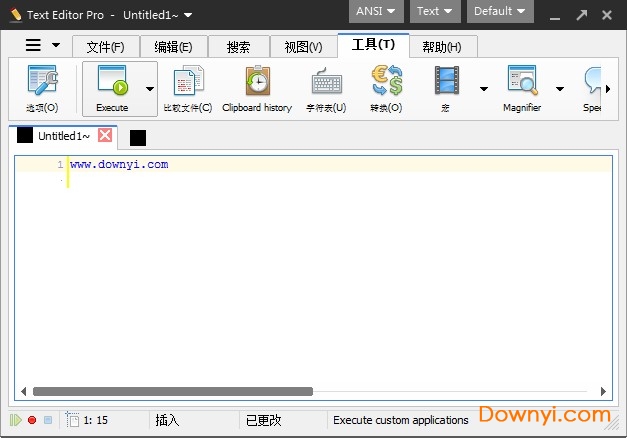Expand the Macro dropdown arrow
The width and height of the screenshot is (627, 438).
click(484, 89)
